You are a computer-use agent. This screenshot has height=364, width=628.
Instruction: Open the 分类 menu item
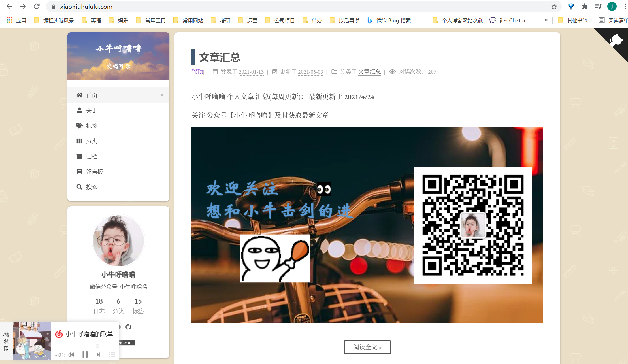(118, 141)
